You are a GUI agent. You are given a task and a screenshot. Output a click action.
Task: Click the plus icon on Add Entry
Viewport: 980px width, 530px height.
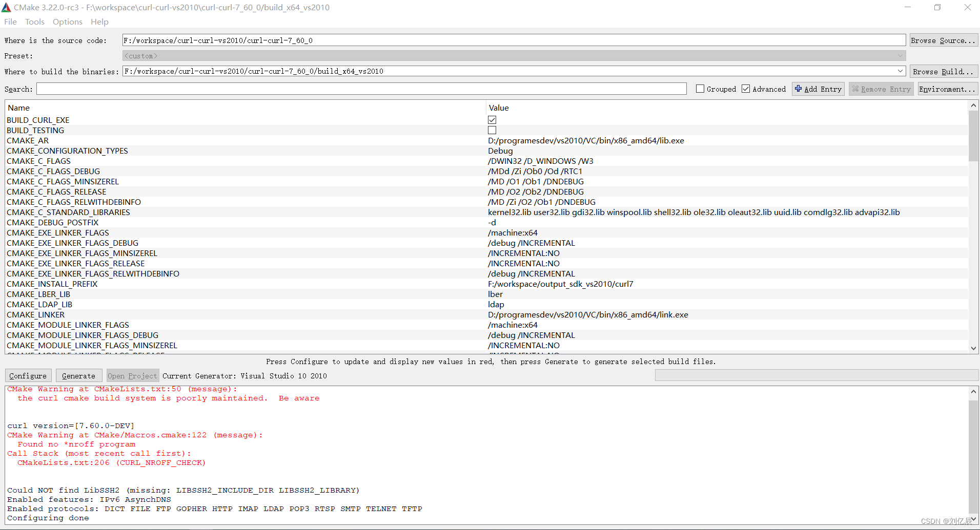[798, 89]
